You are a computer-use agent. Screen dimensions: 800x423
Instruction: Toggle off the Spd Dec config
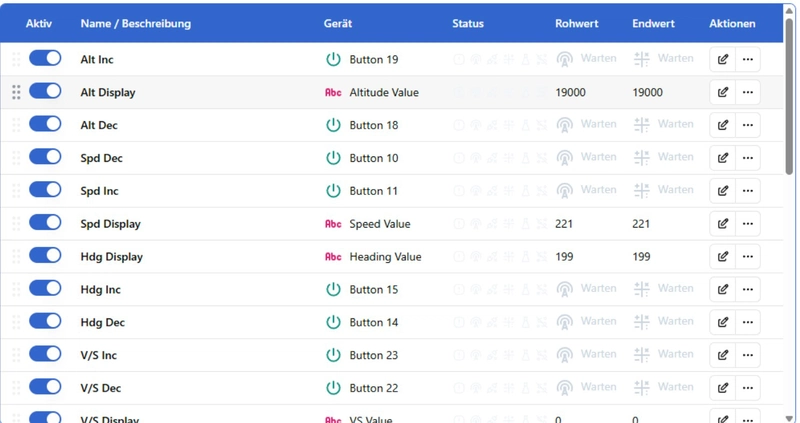coord(45,157)
